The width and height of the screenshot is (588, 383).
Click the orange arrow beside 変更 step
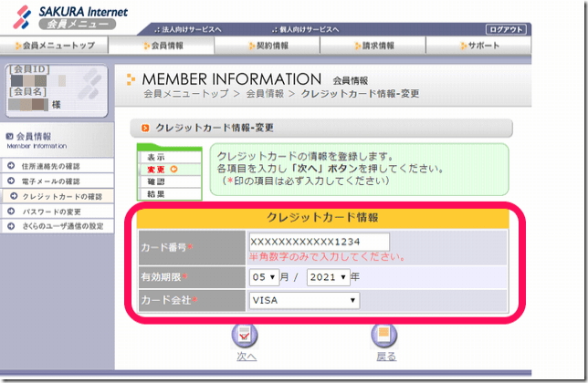(x=174, y=170)
